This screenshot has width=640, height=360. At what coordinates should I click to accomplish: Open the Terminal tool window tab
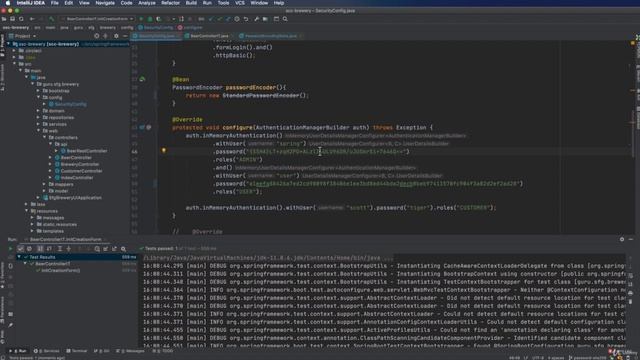[x=77, y=351]
